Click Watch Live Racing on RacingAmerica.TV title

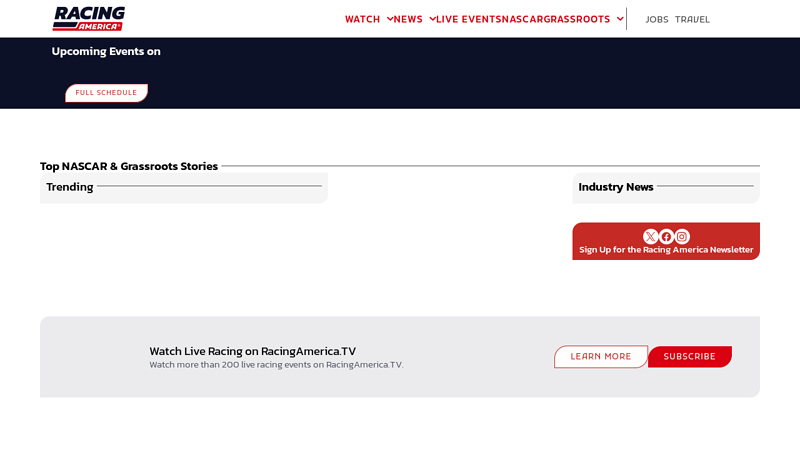point(253,351)
